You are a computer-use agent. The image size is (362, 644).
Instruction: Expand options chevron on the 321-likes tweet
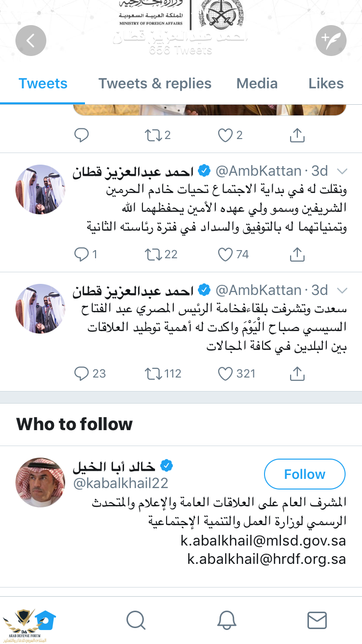click(x=342, y=291)
